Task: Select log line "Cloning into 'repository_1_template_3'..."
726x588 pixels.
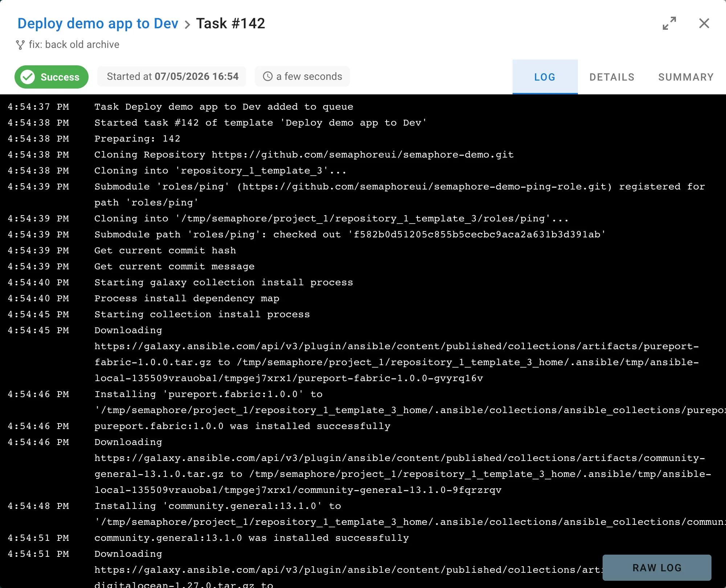Action: point(220,171)
